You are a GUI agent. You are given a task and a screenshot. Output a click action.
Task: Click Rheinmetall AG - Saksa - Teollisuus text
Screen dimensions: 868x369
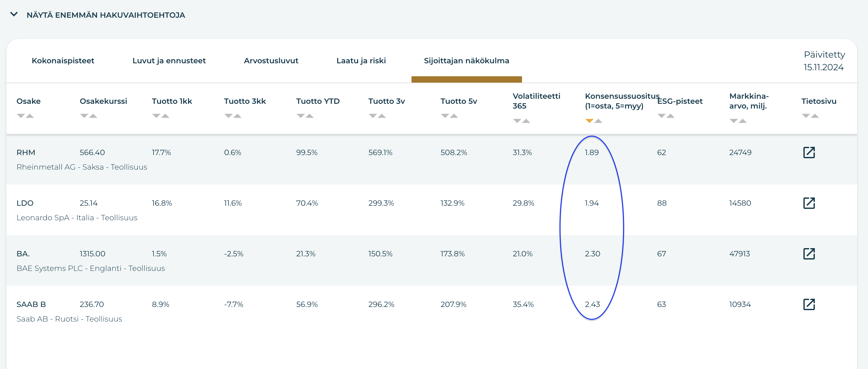[x=82, y=167]
